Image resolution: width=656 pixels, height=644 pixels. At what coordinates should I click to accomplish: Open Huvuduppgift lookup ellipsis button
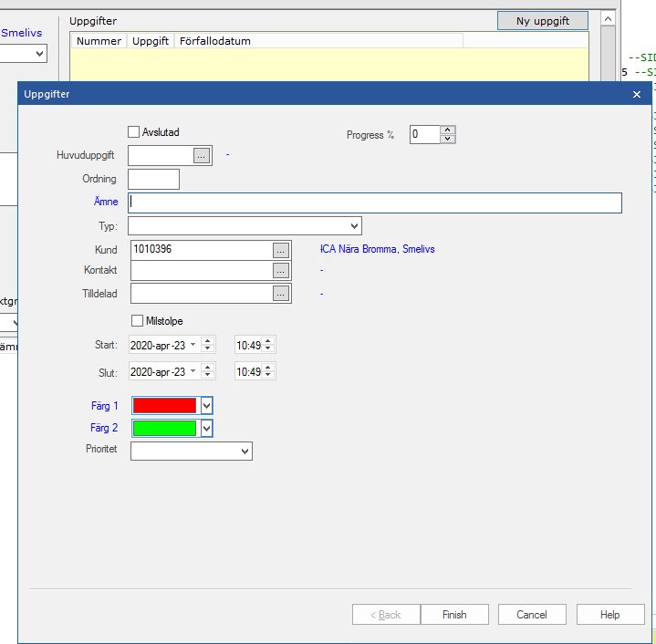tap(202, 156)
